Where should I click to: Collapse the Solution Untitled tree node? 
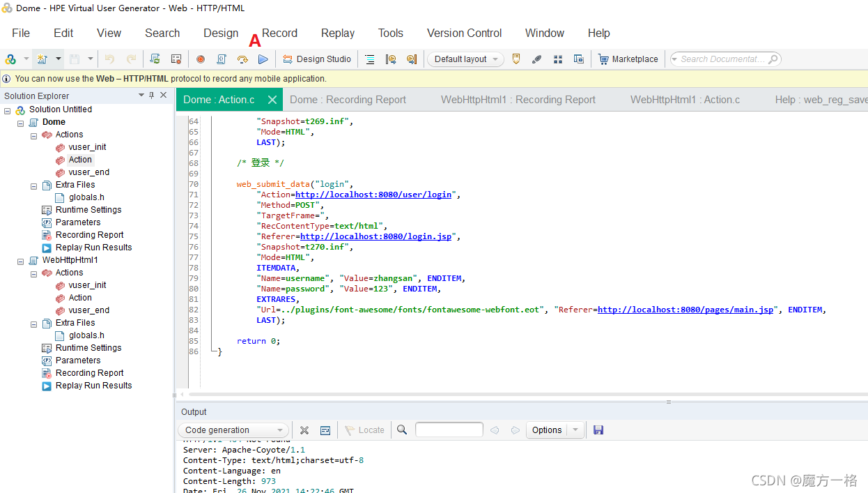[x=8, y=110]
